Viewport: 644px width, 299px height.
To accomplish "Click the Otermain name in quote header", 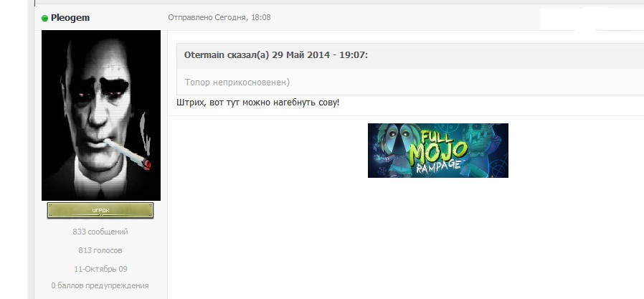I will pos(204,55).
